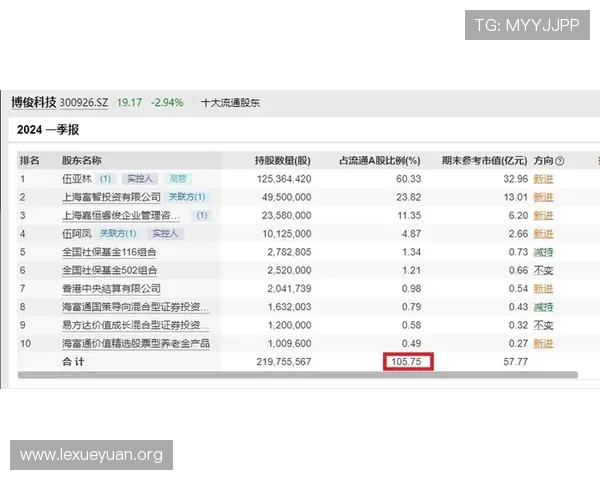600x480 pixels.
Task: Open 全国社保基金116组合 shareholder link
Action: pos(109,252)
